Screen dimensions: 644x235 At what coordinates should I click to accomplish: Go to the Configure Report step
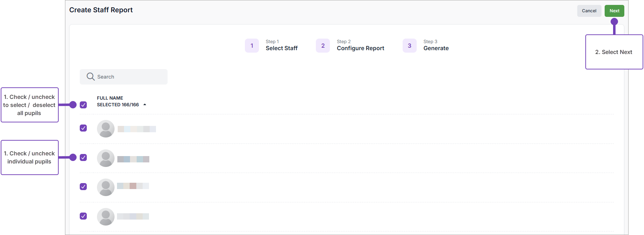[360, 48]
